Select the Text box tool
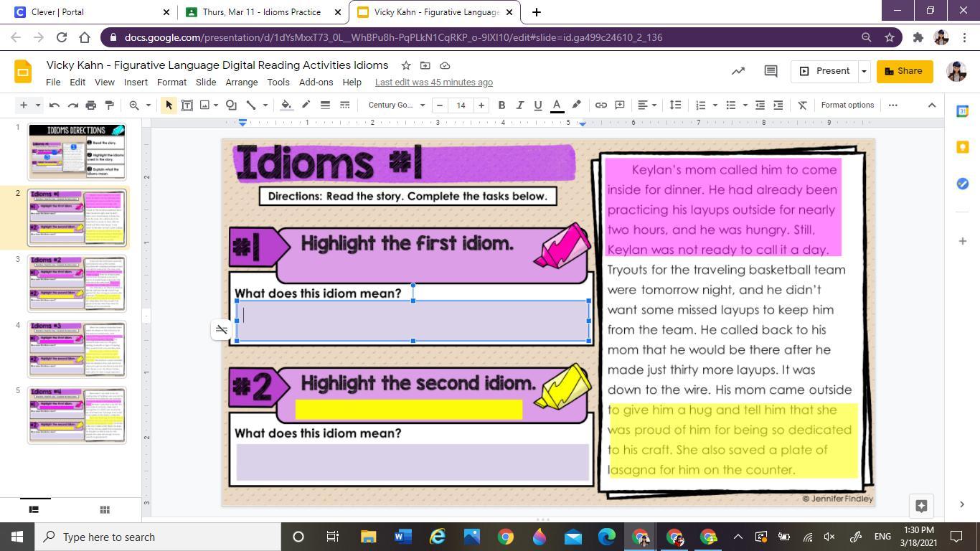The width and height of the screenshot is (980, 551). [x=187, y=105]
